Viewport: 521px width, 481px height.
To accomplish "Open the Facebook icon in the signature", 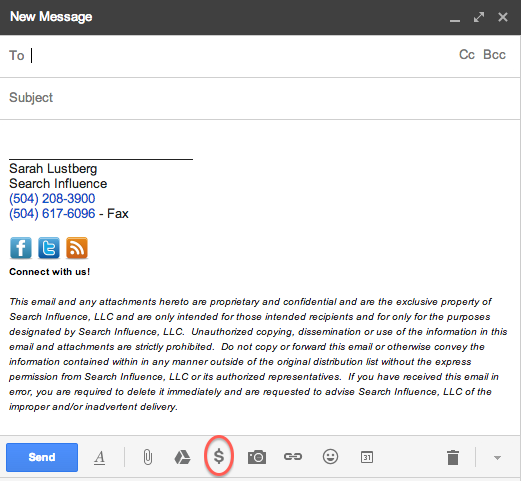I will click(x=21, y=248).
